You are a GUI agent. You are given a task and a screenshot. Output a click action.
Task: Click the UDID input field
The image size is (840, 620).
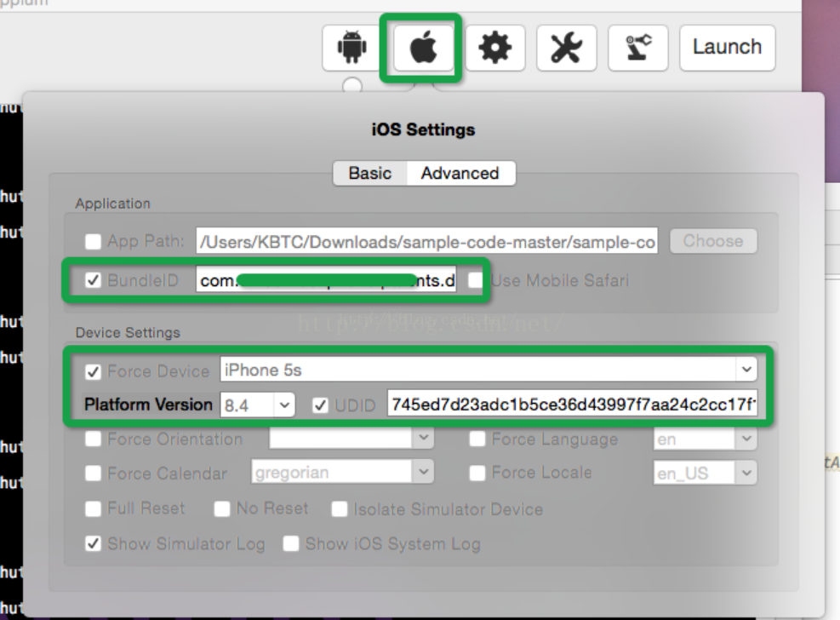[573, 404]
